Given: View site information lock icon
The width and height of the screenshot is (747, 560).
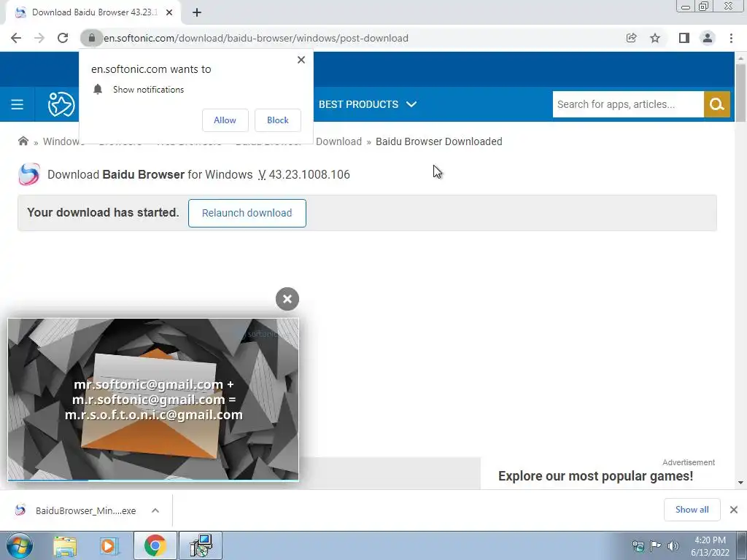Looking at the screenshot, I should (91, 38).
